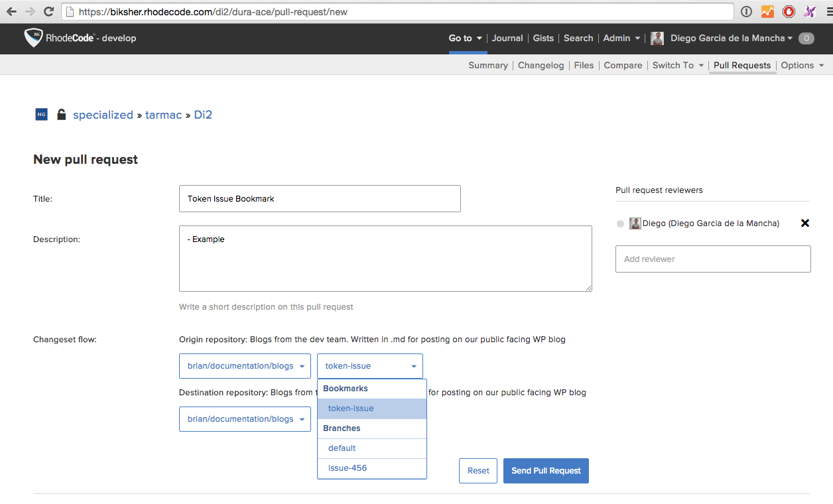The image size is (833, 504).
Task: Click the browser back arrow
Action: [11, 11]
